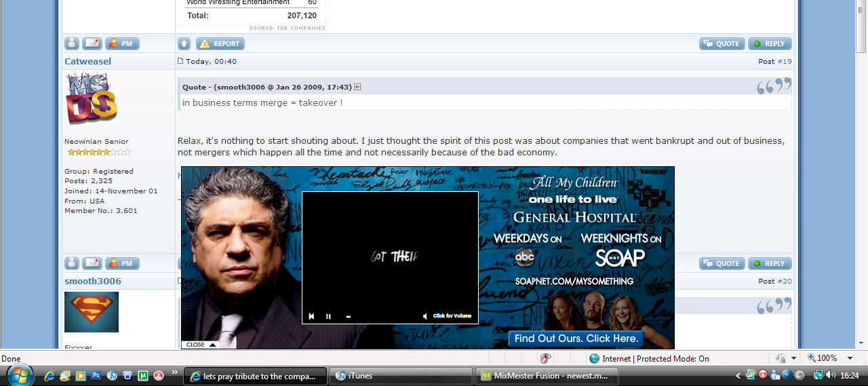The height and width of the screenshot is (386, 868).
Task: Click the SOAPnet logo in the ad
Action: 620,258
